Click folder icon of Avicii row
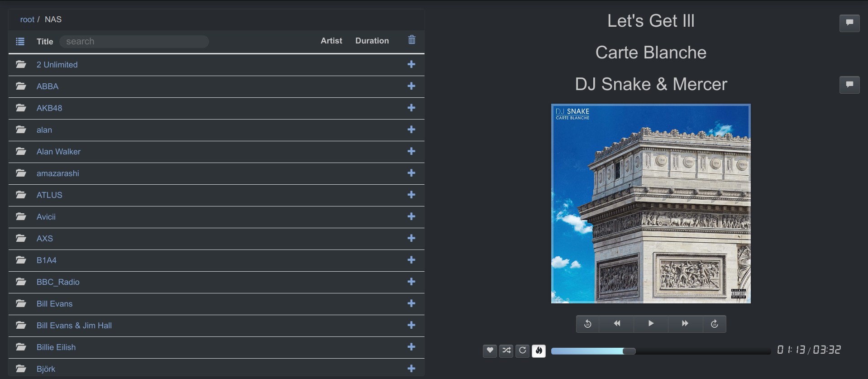Viewport: 868px width, 379px height. click(x=21, y=216)
